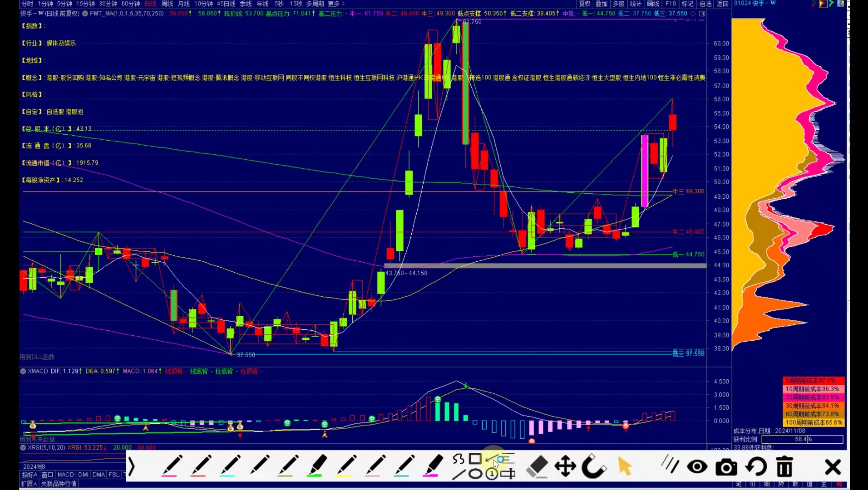Expand 更多 period options
The width and height of the screenshot is (868, 490).
336,4
